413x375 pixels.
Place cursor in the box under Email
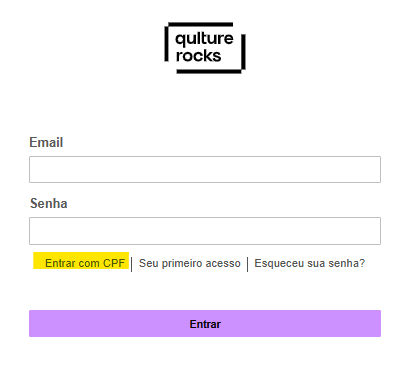[205, 169]
